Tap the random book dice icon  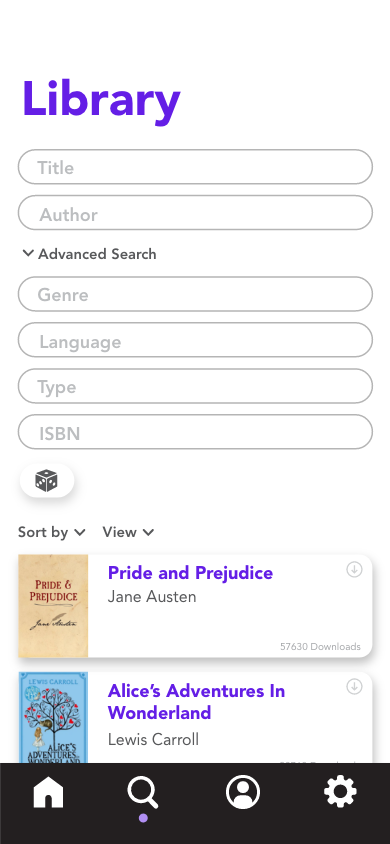point(47,480)
